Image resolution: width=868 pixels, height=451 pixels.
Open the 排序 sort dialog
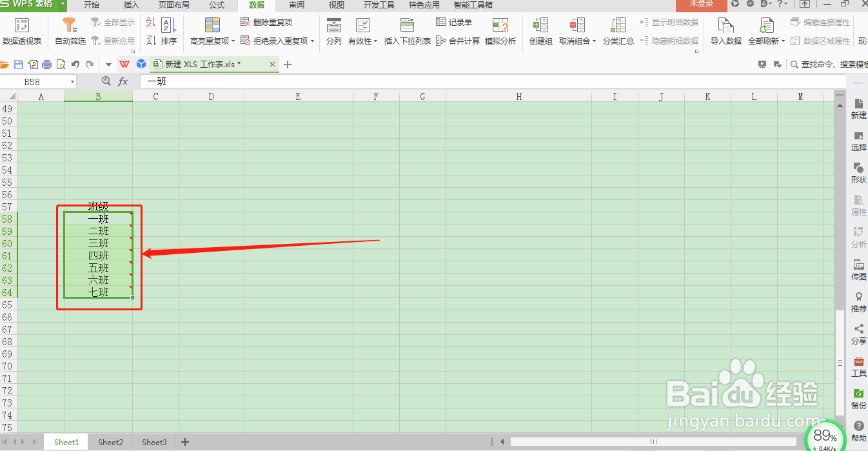click(168, 32)
